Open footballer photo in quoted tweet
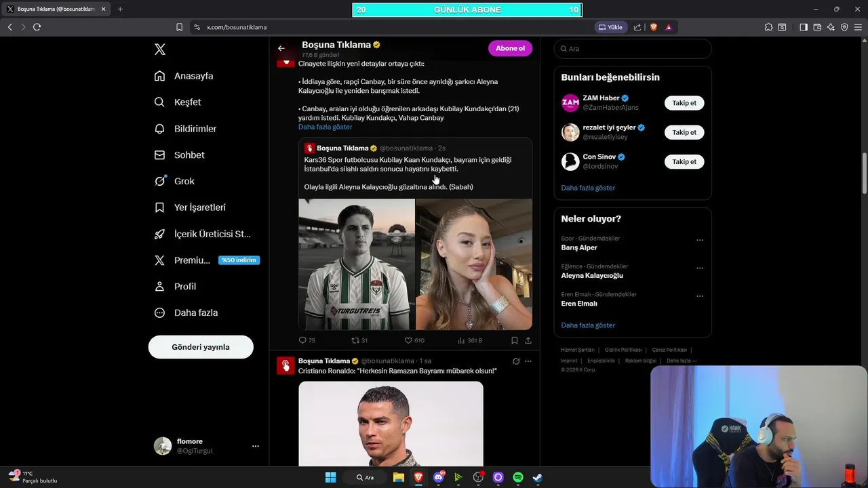The height and width of the screenshot is (488, 868). [357, 264]
